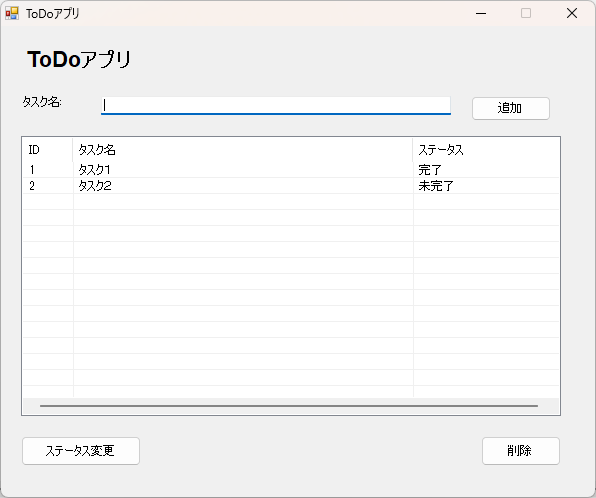This screenshot has height=498, width=596.
Task: Minimize the ToDoアプリ window
Action: [x=481, y=13]
